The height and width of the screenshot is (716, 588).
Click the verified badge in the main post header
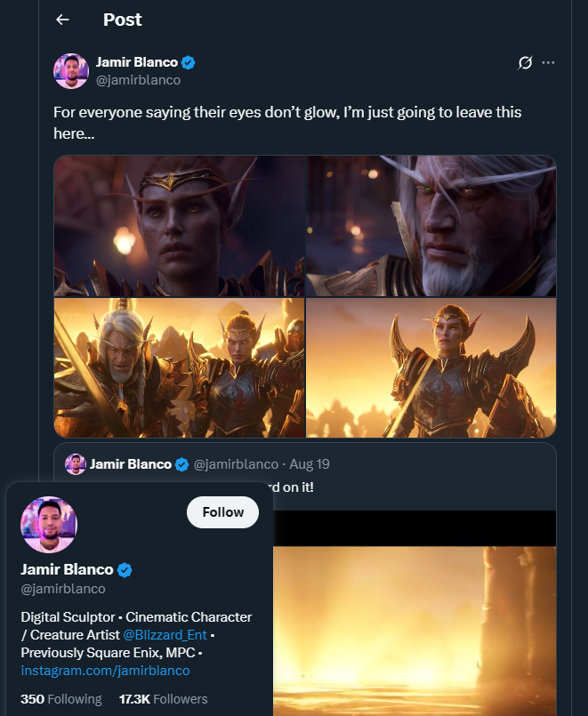(189, 63)
